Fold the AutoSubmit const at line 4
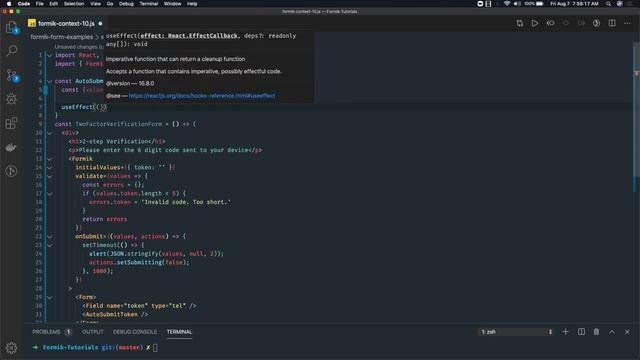The width and height of the screenshot is (640, 360). (x=49, y=81)
